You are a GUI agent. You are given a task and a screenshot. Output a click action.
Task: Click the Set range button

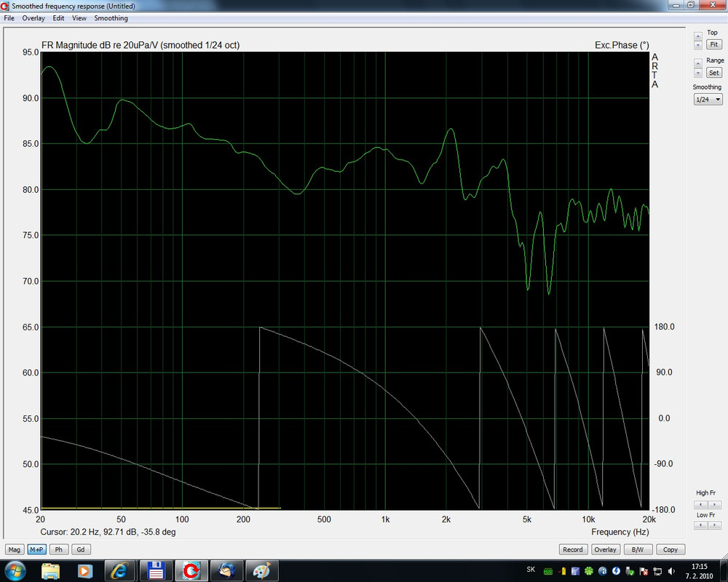[x=714, y=73]
